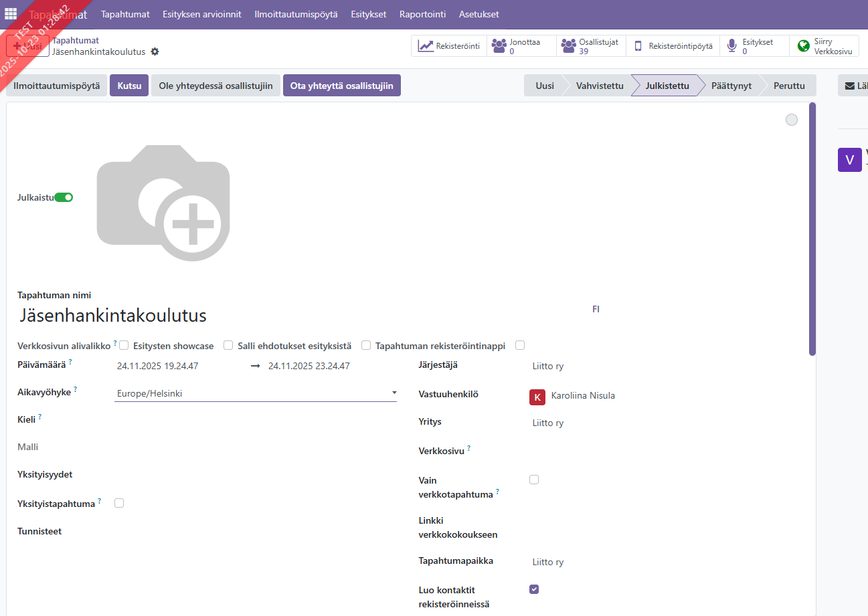Enable the Yksityistapahtuma checkbox
The image size is (868, 616).
tap(119, 503)
